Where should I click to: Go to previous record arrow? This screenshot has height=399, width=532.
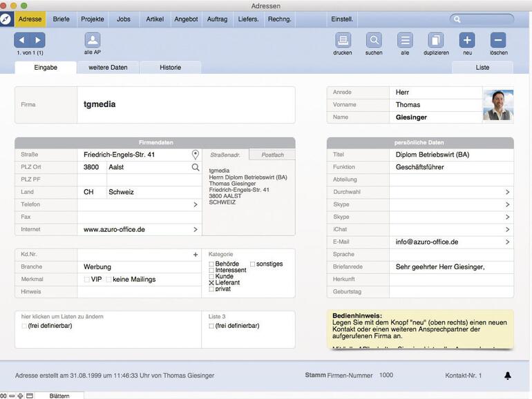[x=21, y=40]
